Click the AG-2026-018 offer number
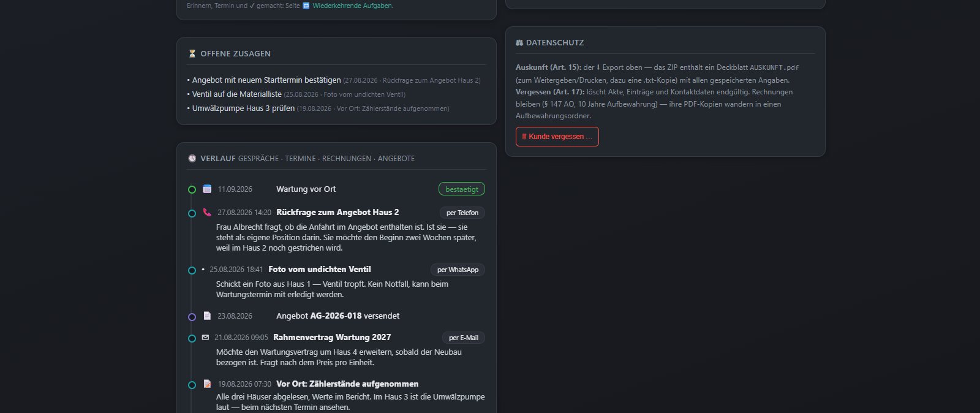The image size is (980, 413). pos(336,316)
